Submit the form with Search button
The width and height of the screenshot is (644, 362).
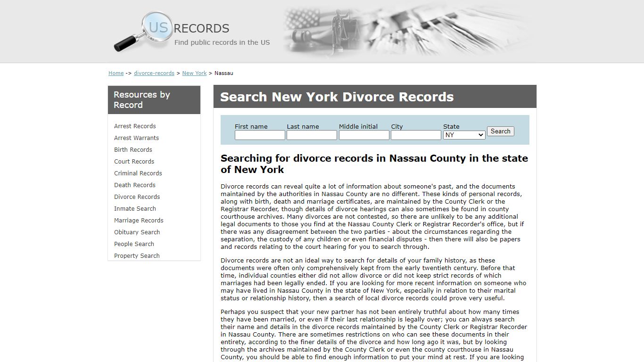[501, 132]
